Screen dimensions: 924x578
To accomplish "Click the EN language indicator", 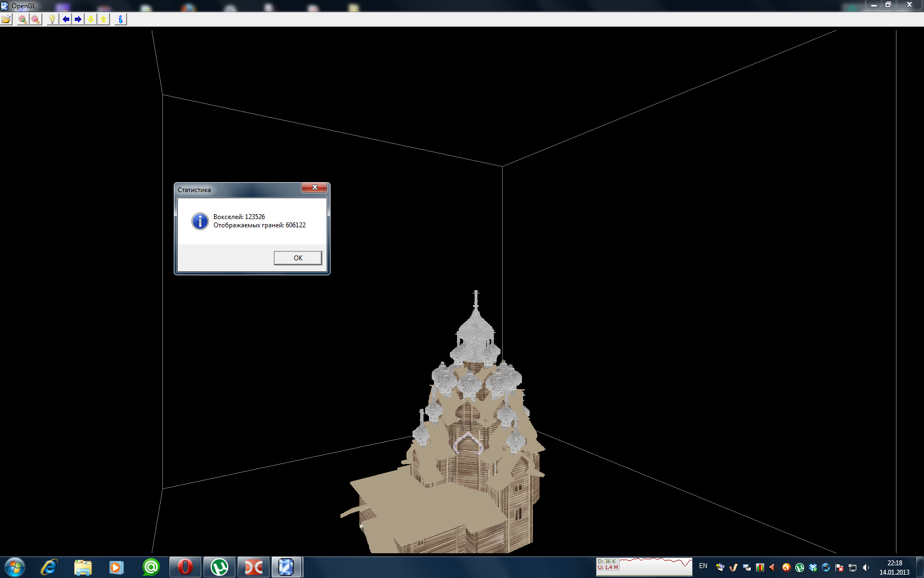I will [703, 566].
